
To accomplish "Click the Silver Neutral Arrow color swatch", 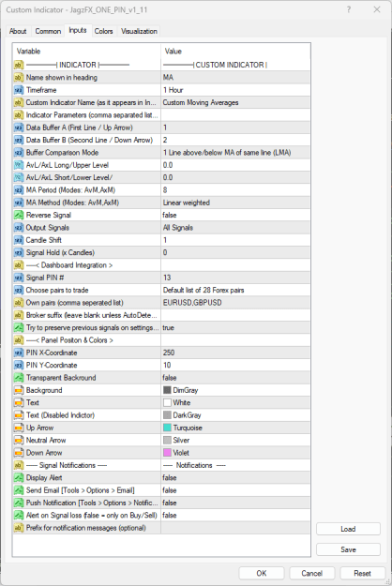I will point(167,441).
